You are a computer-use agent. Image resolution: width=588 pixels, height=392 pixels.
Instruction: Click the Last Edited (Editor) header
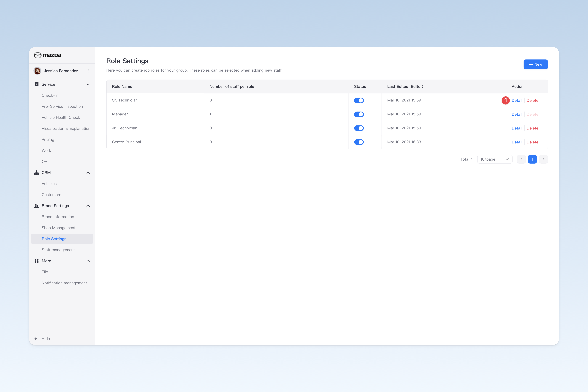point(405,87)
